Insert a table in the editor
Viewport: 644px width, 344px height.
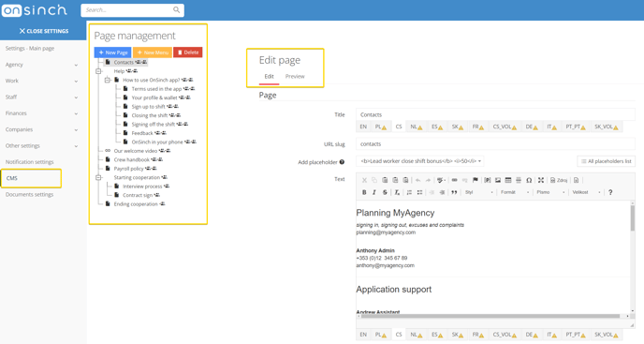508,180
